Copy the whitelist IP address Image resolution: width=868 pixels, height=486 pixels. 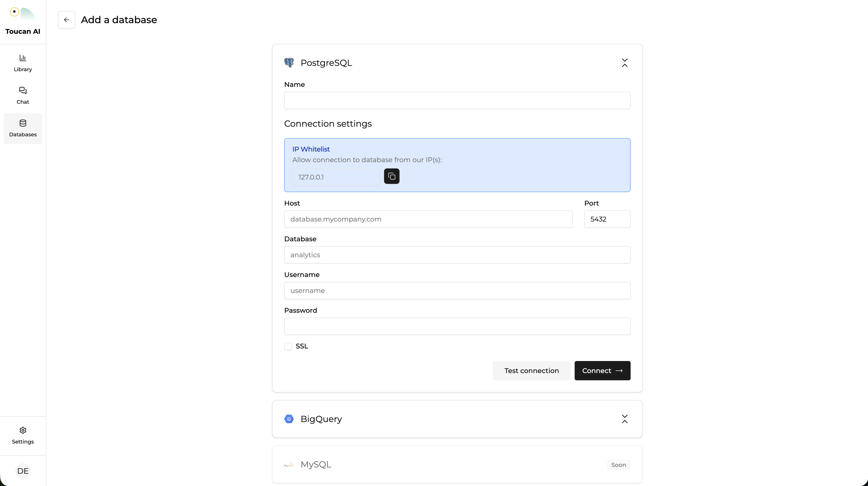[x=392, y=176]
